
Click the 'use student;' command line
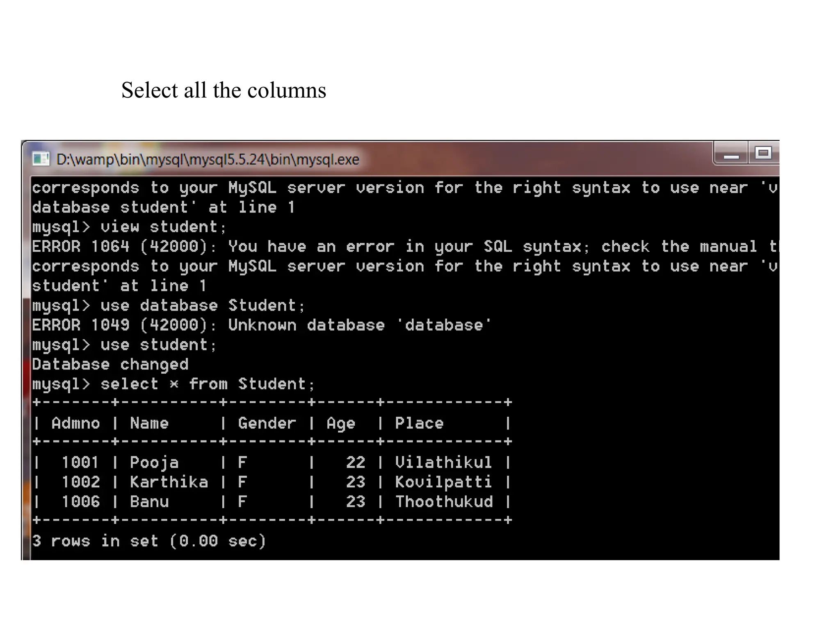[124, 345]
